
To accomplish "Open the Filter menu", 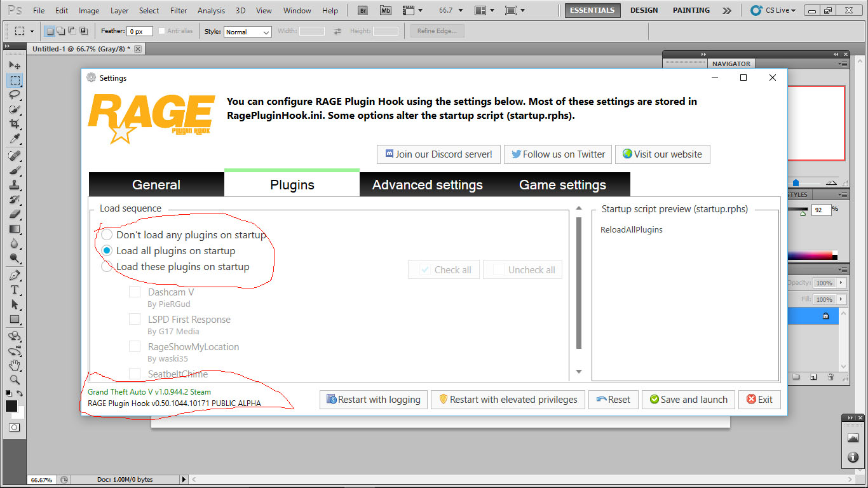I will coord(179,10).
